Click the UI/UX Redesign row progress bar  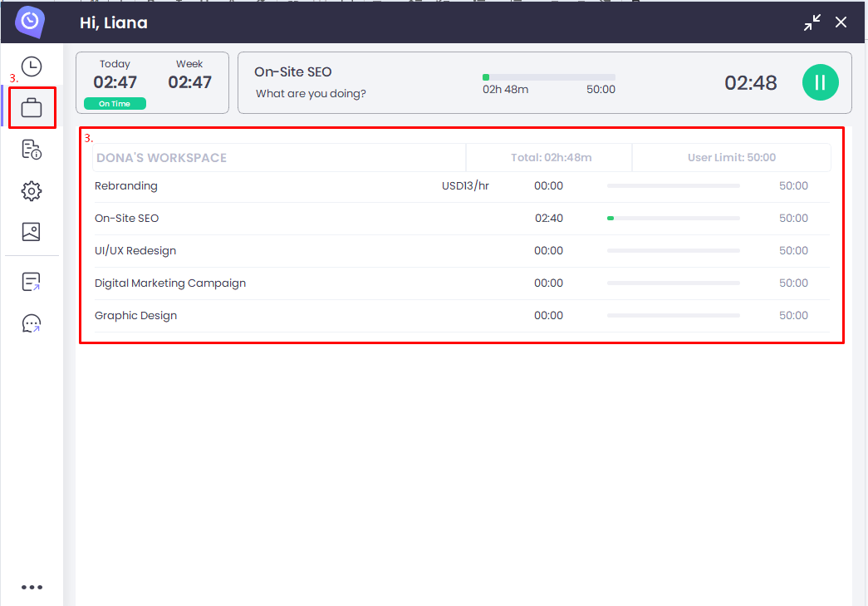tap(673, 250)
